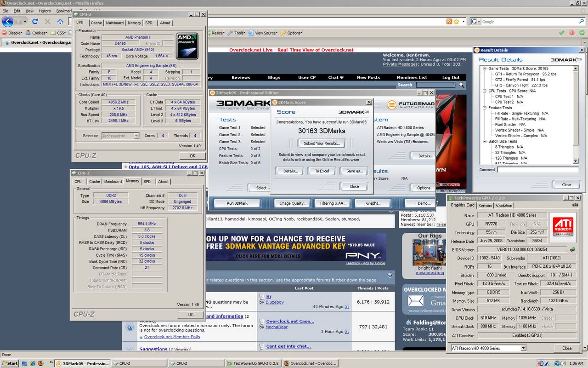588x368 pixels.
Task: Open New Posts forum nav link
Action: pos(368,77)
